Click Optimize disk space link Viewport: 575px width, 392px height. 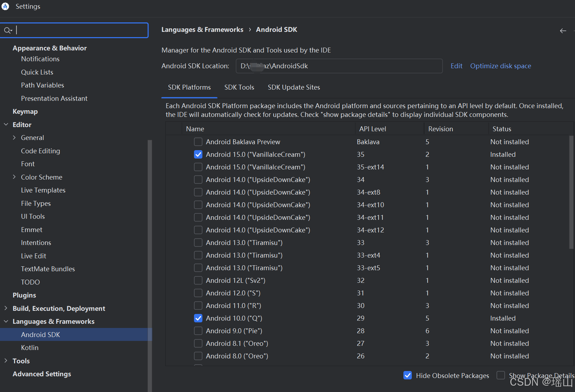[x=500, y=66]
